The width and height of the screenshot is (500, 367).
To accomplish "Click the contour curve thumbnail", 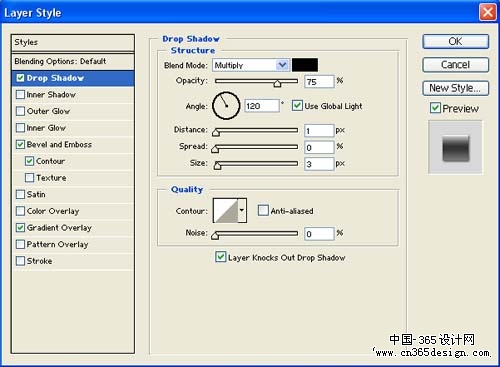I will (226, 210).
